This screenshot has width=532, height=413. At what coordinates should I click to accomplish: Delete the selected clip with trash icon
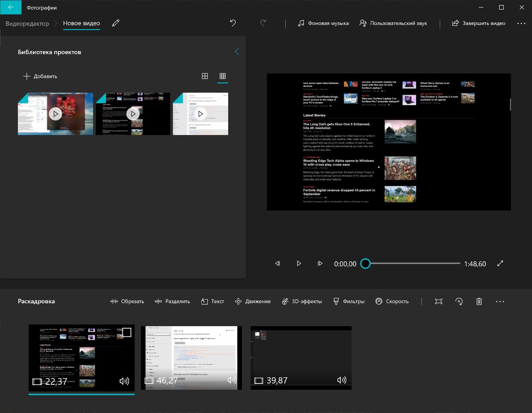click(x=479, y=301)
